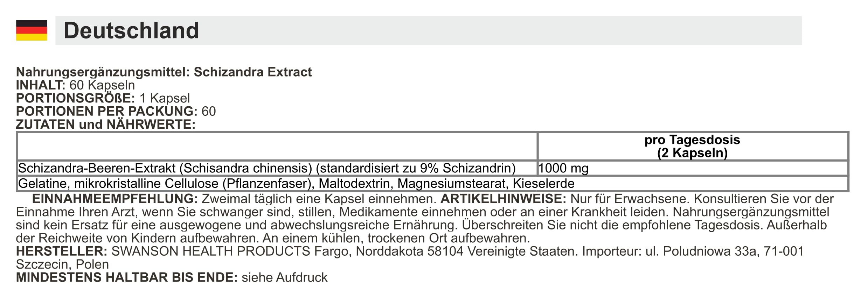Select the Deutschland heading
Viewport: 868px width, 306px height.
pyautogui.click(x=131, y=30)
